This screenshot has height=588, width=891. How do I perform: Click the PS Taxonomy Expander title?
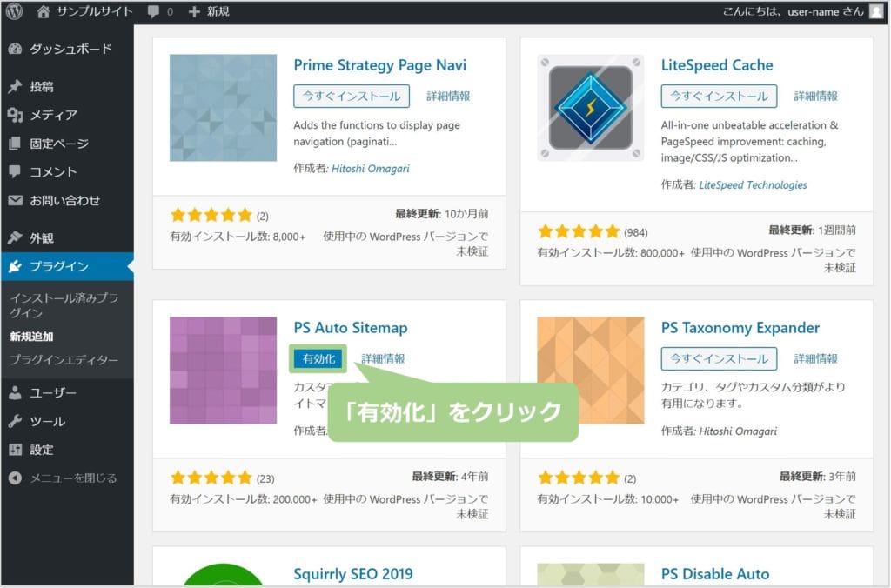click(740, 328)
